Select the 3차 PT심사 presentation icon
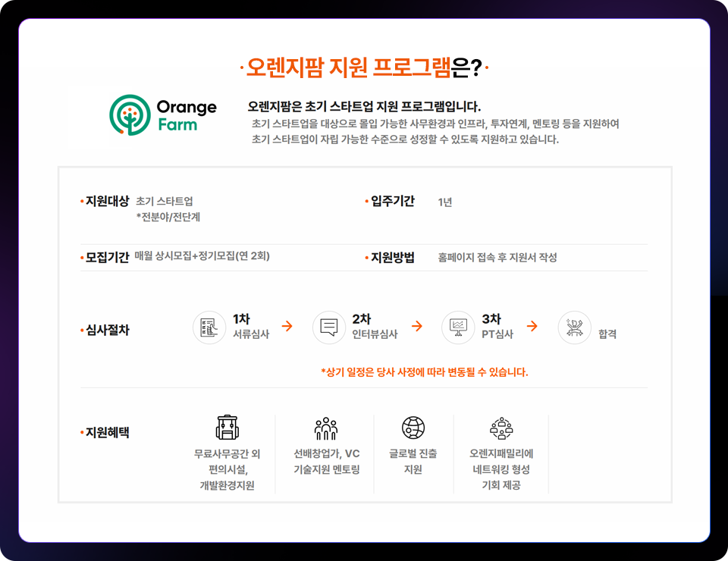The image size is (728, 561). [458, 327]
